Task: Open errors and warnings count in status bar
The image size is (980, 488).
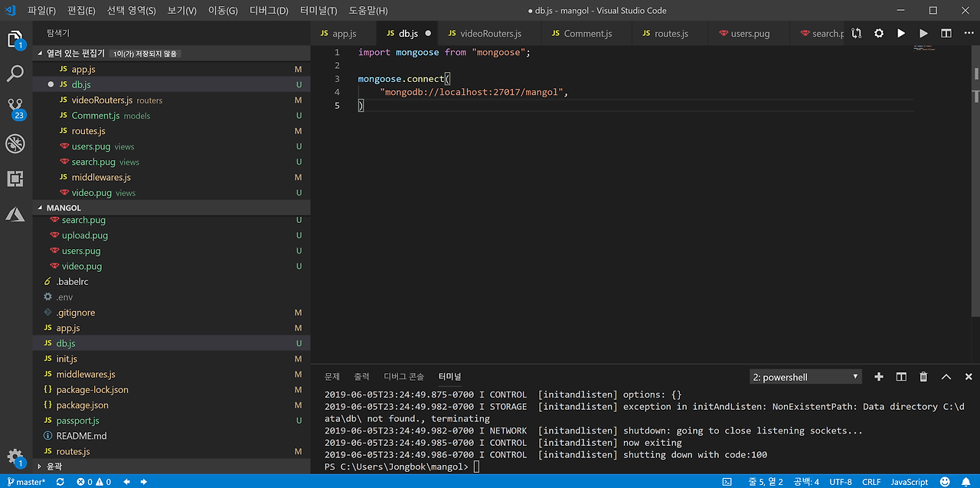Action: pos(94,482)
